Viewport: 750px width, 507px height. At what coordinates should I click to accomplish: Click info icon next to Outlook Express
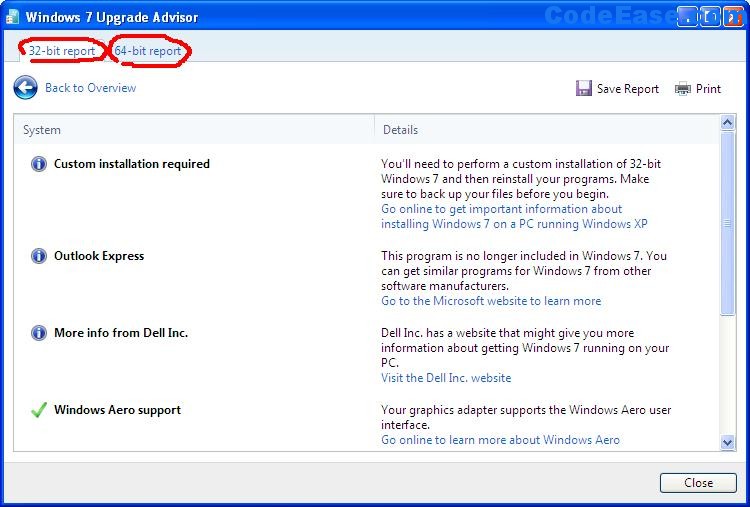[x=39, y=256]
